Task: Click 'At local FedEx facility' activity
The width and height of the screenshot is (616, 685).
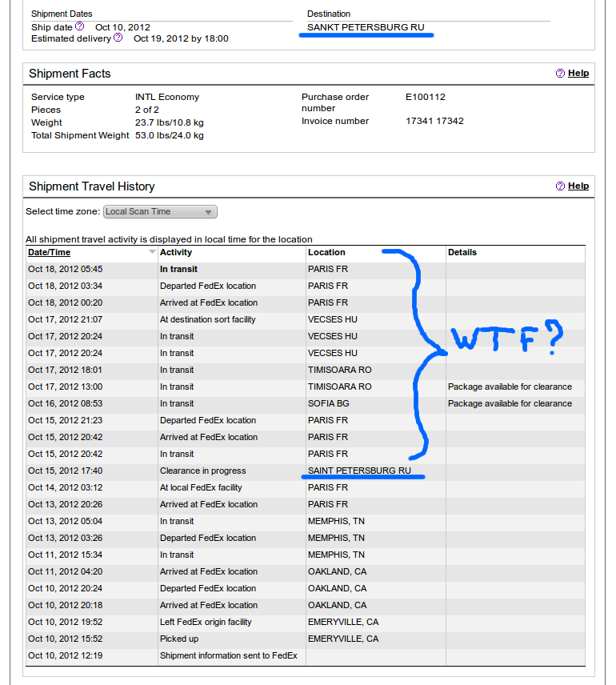Action: click(201, 487)
